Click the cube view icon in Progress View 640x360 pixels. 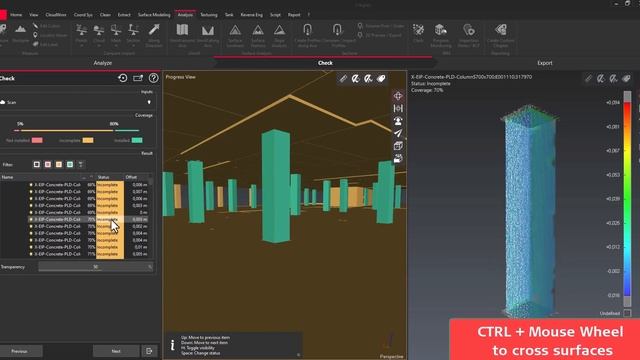398,146
